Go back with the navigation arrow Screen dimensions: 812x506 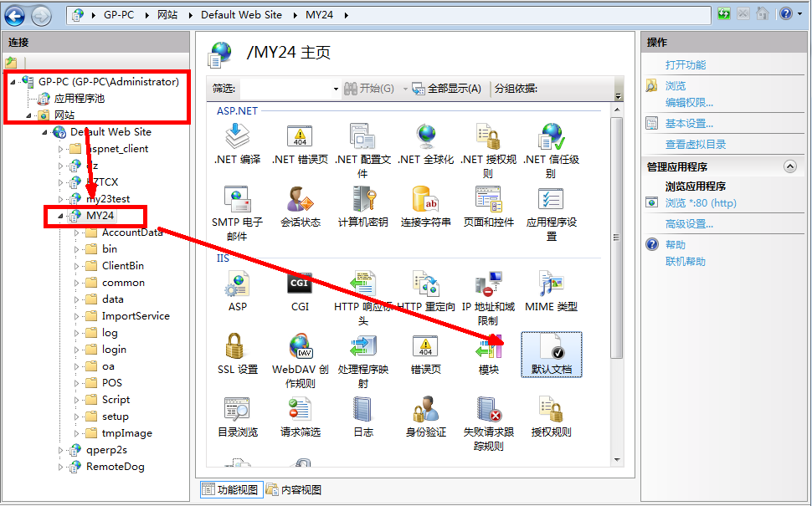pos(14,15)
